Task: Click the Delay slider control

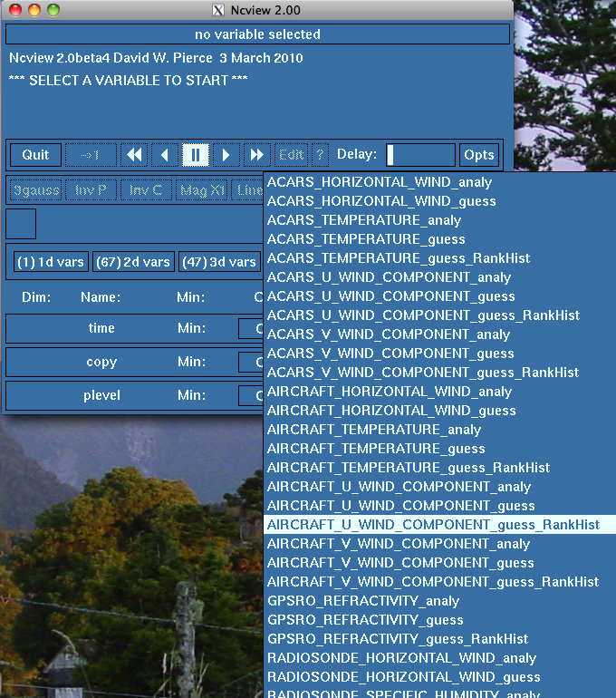Action: point(420,155)
